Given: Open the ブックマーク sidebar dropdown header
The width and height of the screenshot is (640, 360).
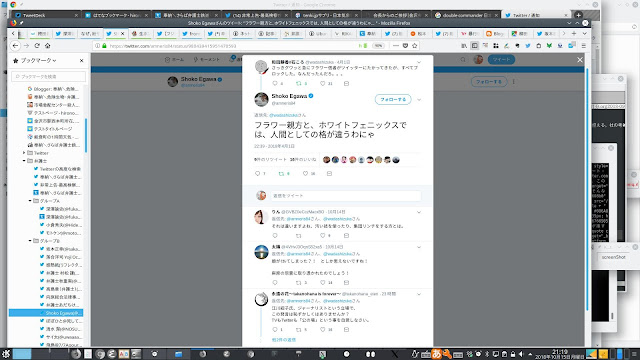Looking at the screenshot, I should coord(38,60).
